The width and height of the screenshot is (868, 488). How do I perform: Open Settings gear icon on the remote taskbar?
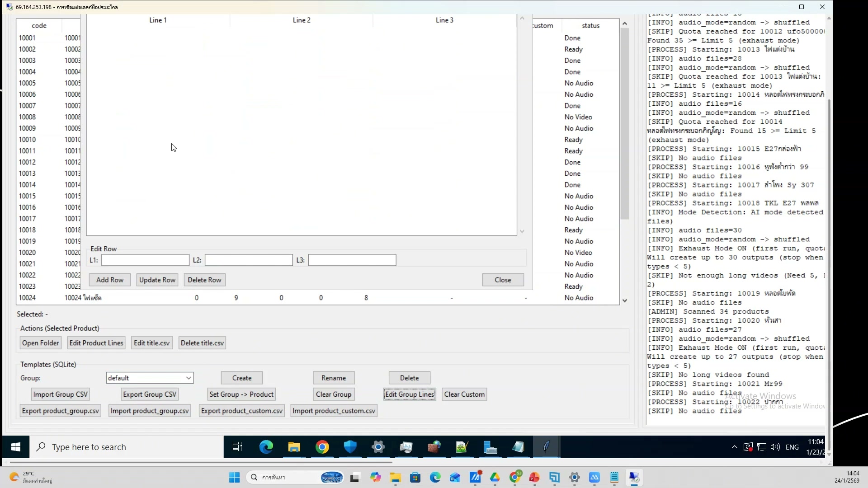click(x=378, y=447)
